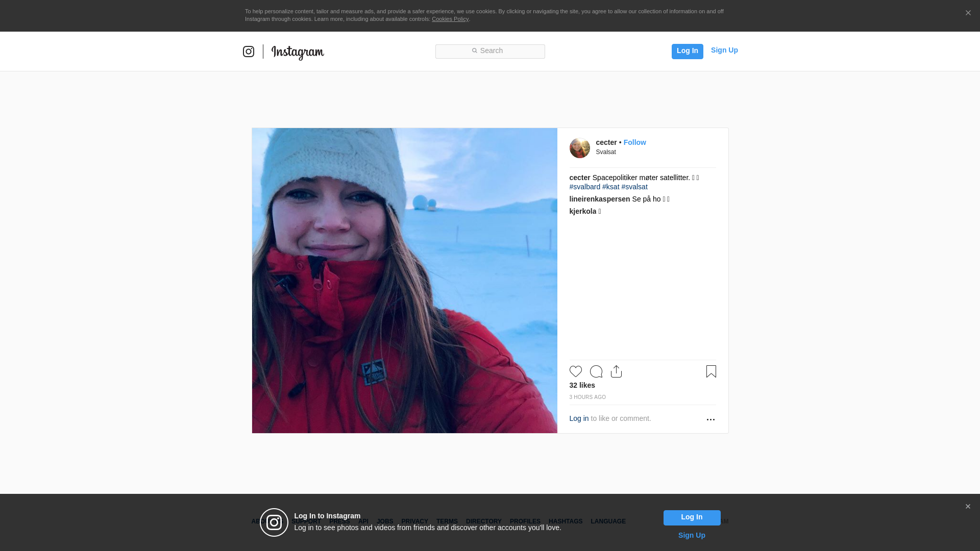The width and height of the screenshot is (980, 551).
Task: Close the bottom Log In banner
Action: (968, 507)
